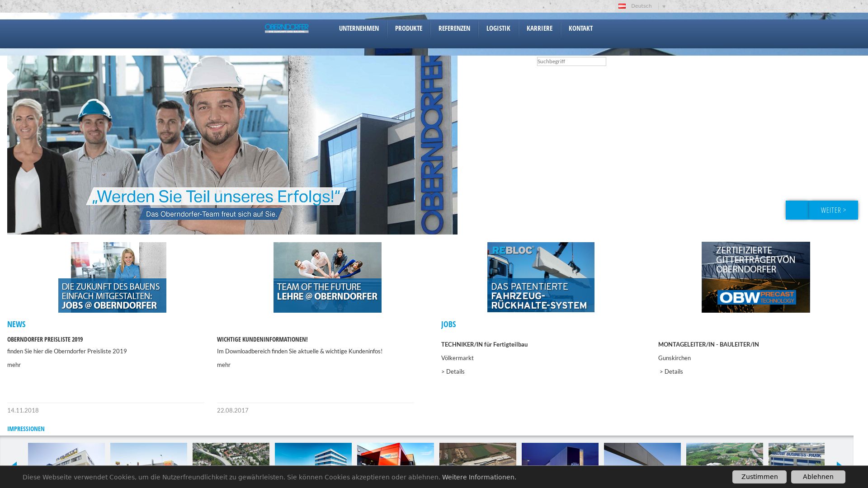The height and width of the screenshot is (488, 868).
Task: Open Oberndorfer Preisliste 2019 news title
Action: tap(45, 339)
